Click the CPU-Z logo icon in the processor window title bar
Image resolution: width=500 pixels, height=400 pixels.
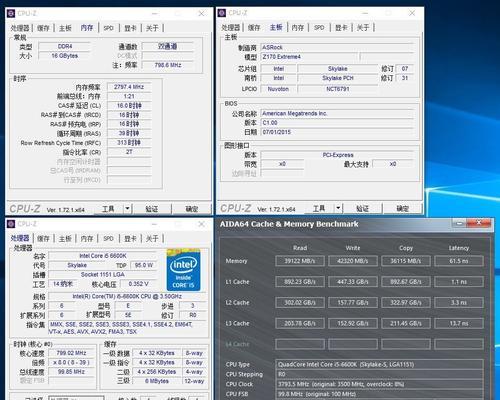[x=11, y=224]
